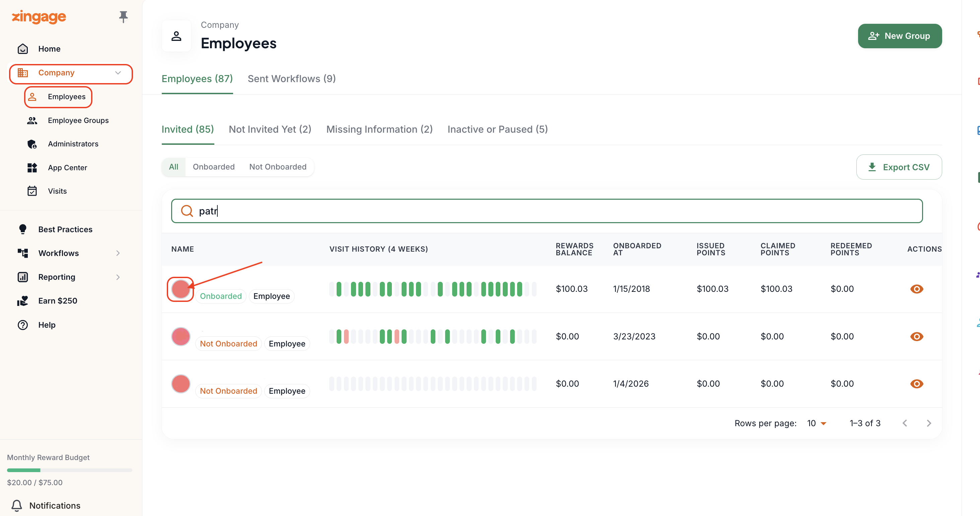Viewport: 980px width, 516px height.
Task: Click the Help question mark icon
Action: 23,325
